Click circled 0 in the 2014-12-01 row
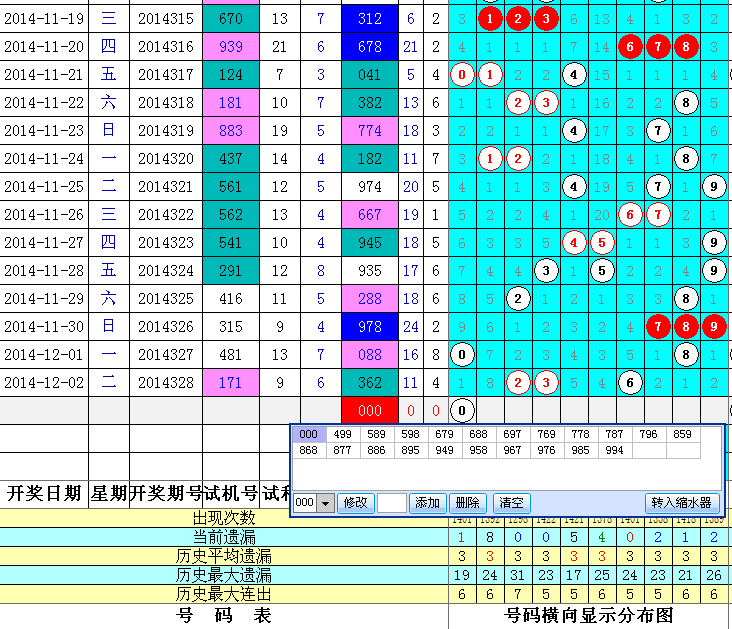Screen dimensions: 732x629 461,354
